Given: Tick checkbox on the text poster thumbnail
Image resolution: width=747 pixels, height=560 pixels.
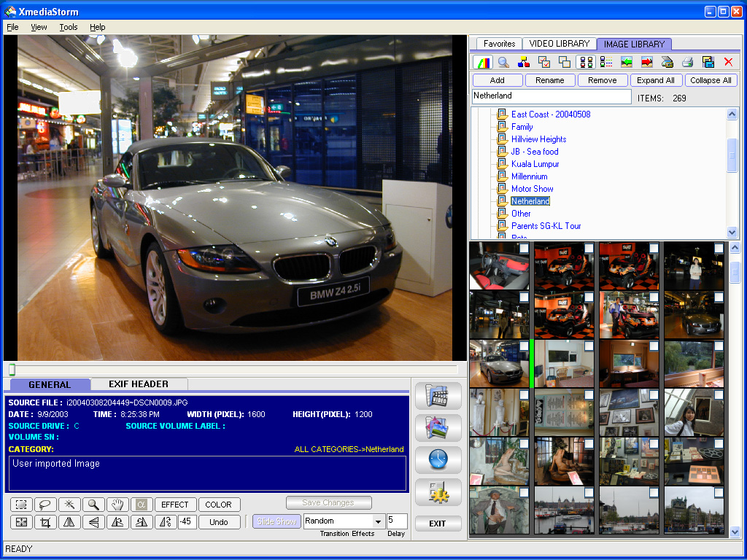Looking at the screenshot, I should click(589, 394).
